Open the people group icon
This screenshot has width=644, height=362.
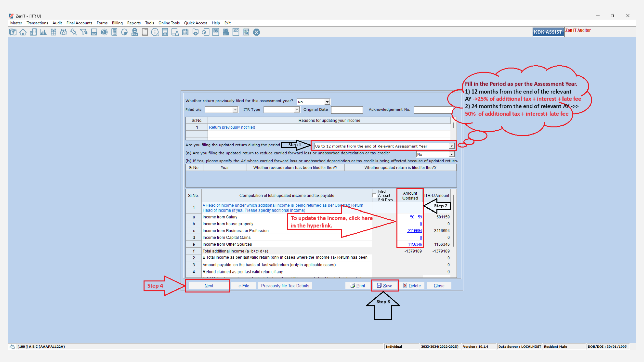point(64,32)
